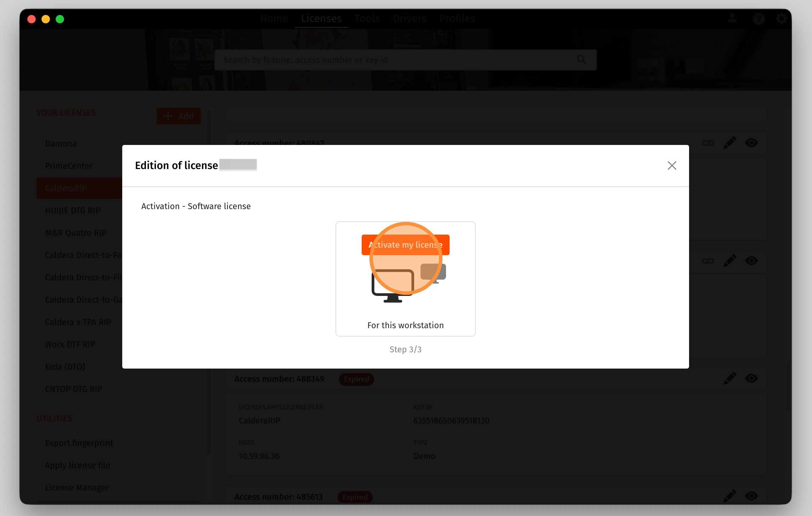Click the Demo type value

pos(424,456)
